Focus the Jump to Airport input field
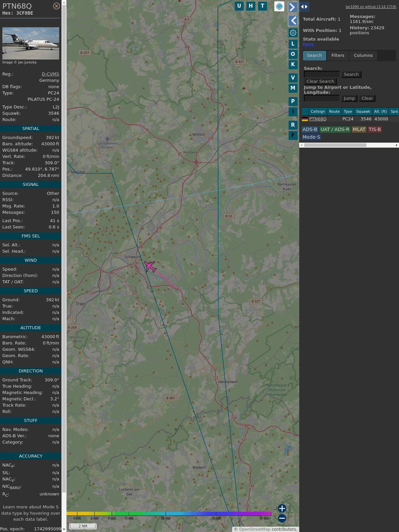The height and width of the screenshot is (532, 399). click(x=322, y=98)
